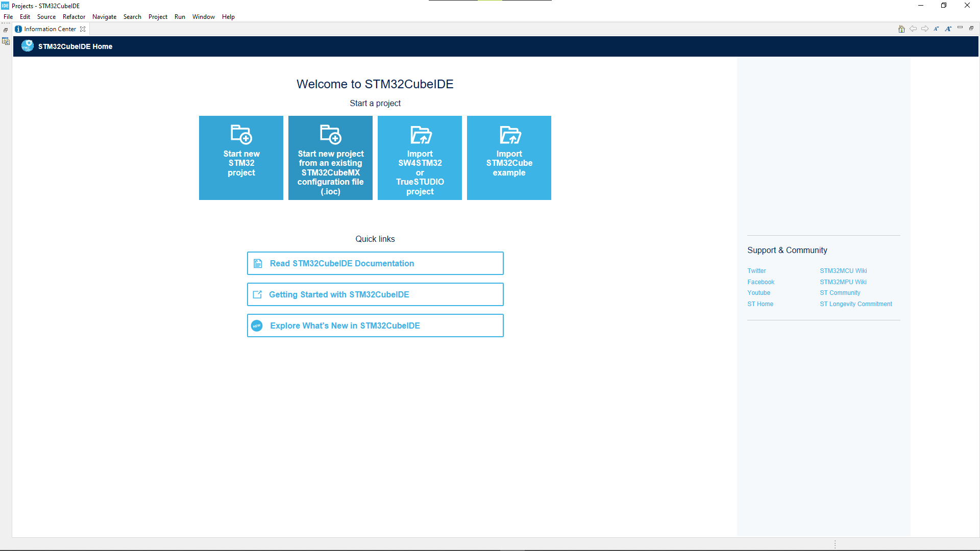The width and height of the screenshot is (980, 551).
Task: Select the Information Center tab
Action: click(x=50, y=29)
